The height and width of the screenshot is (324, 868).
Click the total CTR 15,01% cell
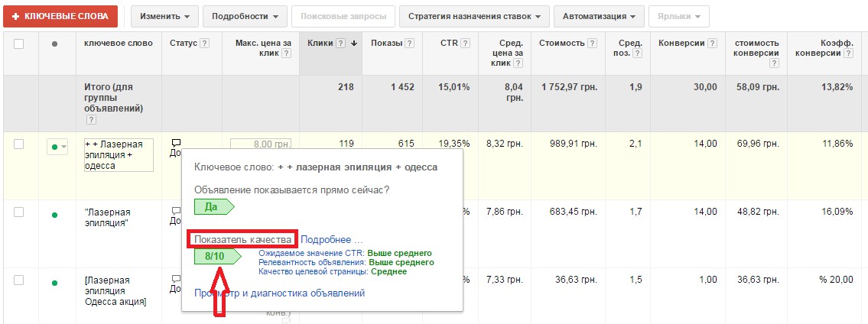(x=454, y=87)
